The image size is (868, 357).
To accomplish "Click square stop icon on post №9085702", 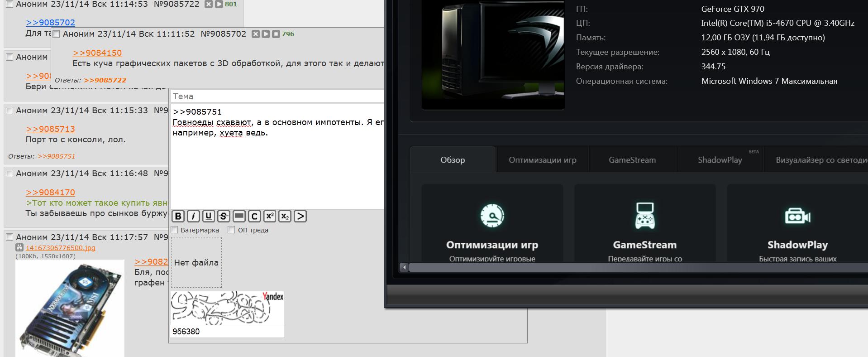I will pyautogui.click(x=276, y=34).
